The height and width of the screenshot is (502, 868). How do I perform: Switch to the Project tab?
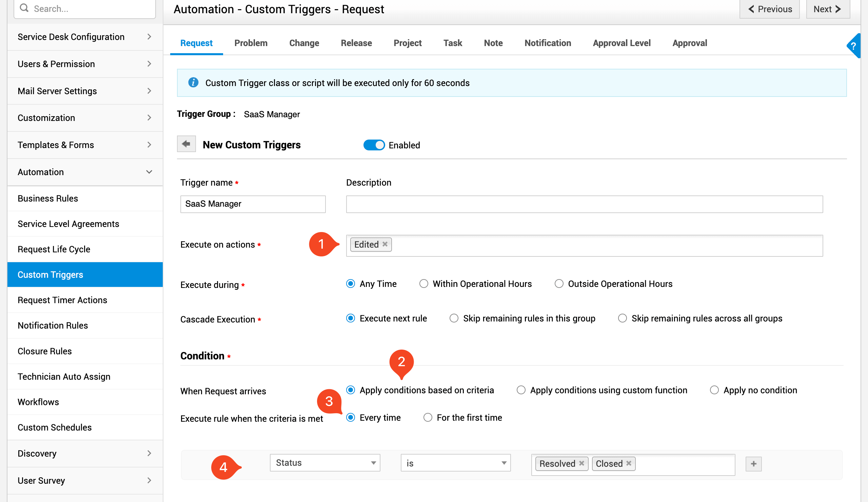click(408, 43)
